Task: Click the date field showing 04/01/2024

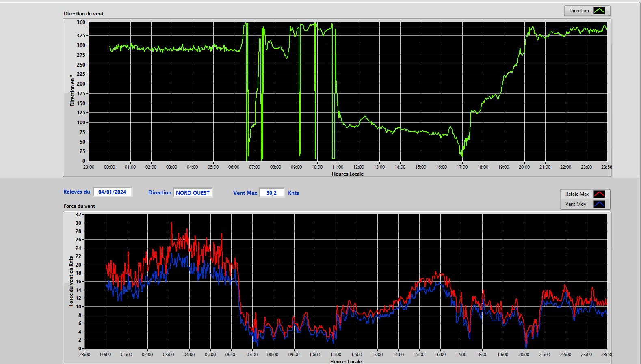Action: pos(113,192)
